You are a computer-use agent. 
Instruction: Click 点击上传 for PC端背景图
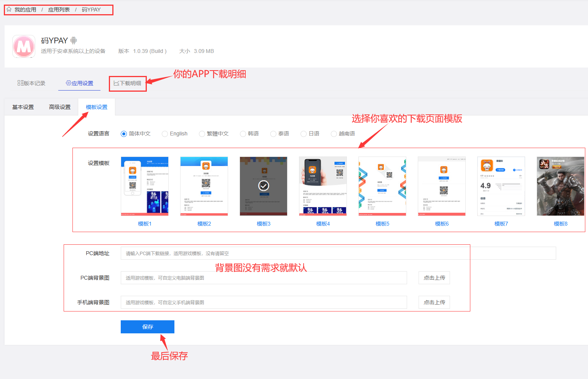pos(434,278)
